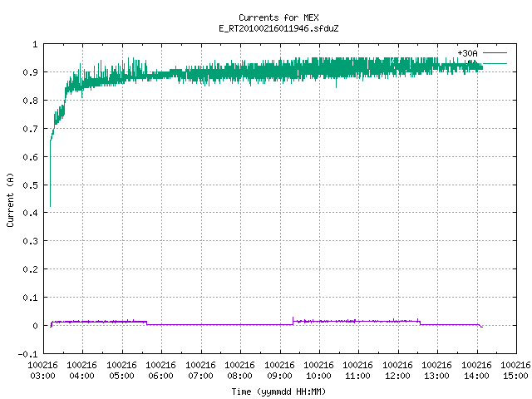Click the "08:00" time tick label

[239, 376]
